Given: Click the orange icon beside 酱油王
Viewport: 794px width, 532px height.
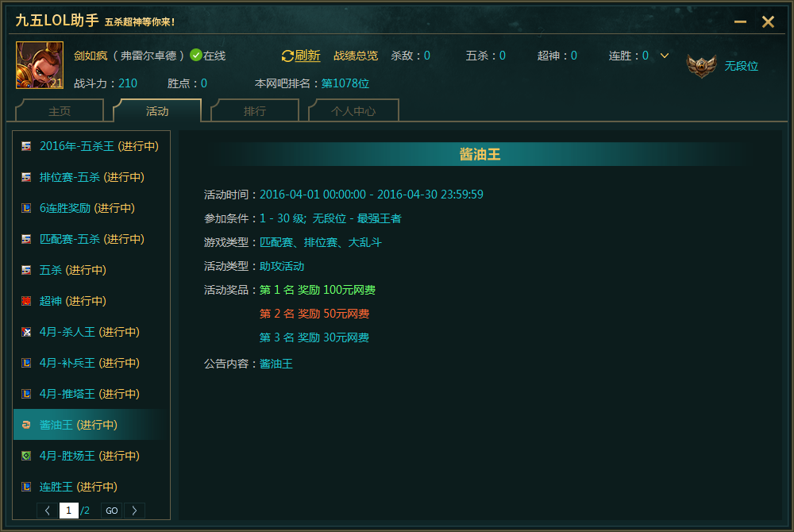Looking at the screenshot, I should [x=26, y=425].
